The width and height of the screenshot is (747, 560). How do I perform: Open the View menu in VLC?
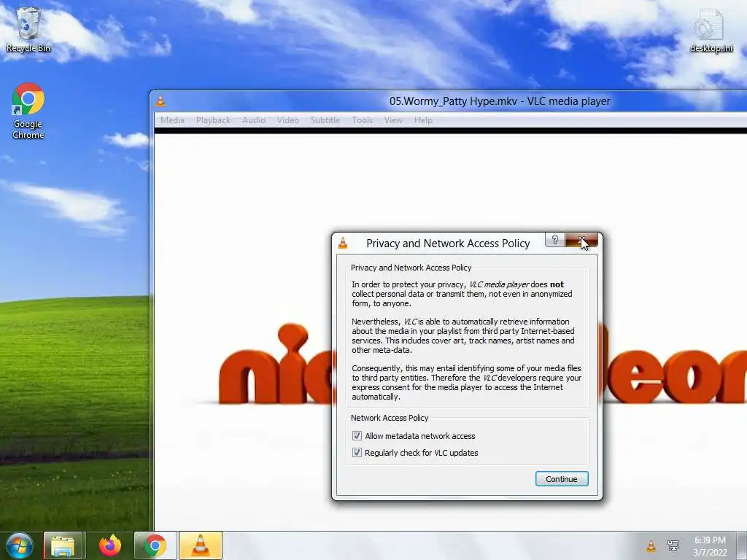[393, 120]
